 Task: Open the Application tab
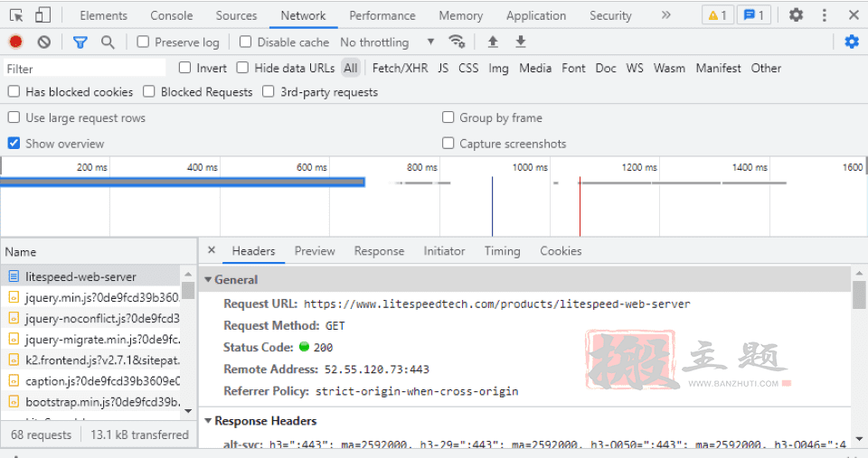tap(536, 15)
